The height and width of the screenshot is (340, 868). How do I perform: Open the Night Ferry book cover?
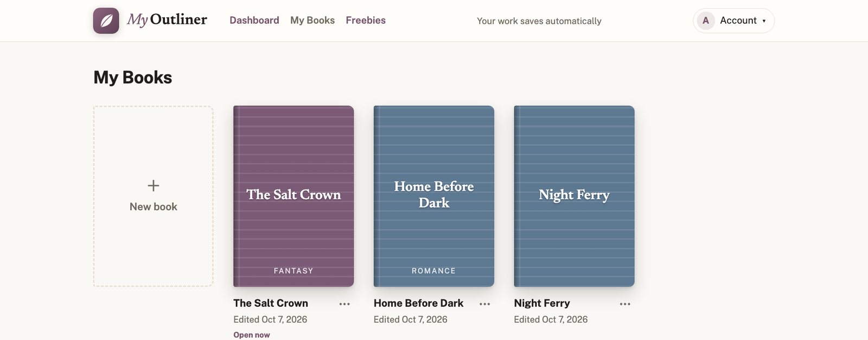574,196
